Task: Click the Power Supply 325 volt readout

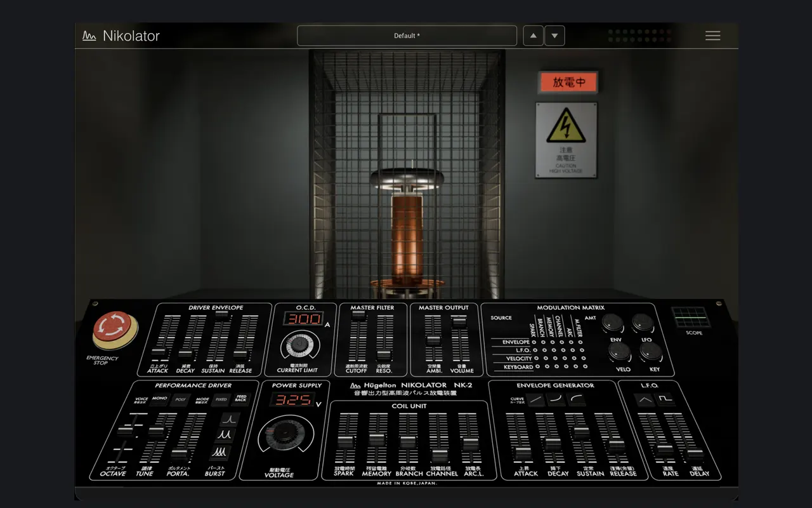Action: [x=292, y=399]
